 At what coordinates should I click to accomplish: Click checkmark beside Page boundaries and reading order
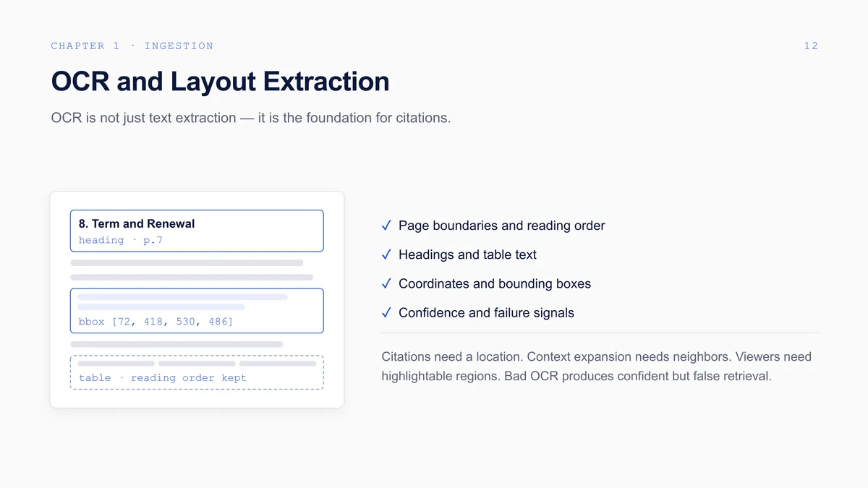tap(386, 226)
